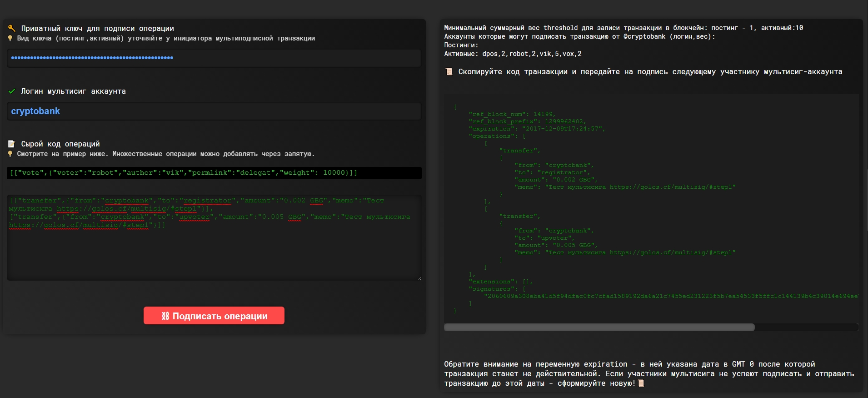
Task: Click the signature hash line in the transaction JSON
Action: click(670, 296)
